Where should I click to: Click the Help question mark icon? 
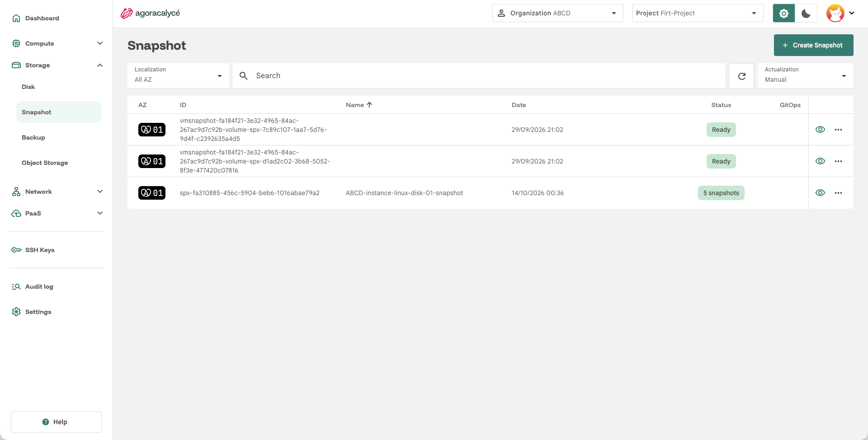46,422
